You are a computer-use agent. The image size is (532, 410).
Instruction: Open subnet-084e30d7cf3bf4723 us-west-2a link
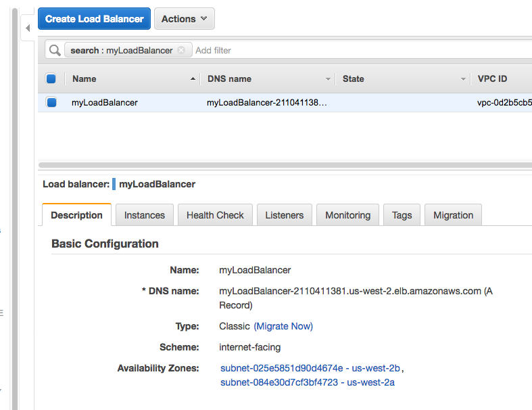pyautogui.click(x=308, y=382)
